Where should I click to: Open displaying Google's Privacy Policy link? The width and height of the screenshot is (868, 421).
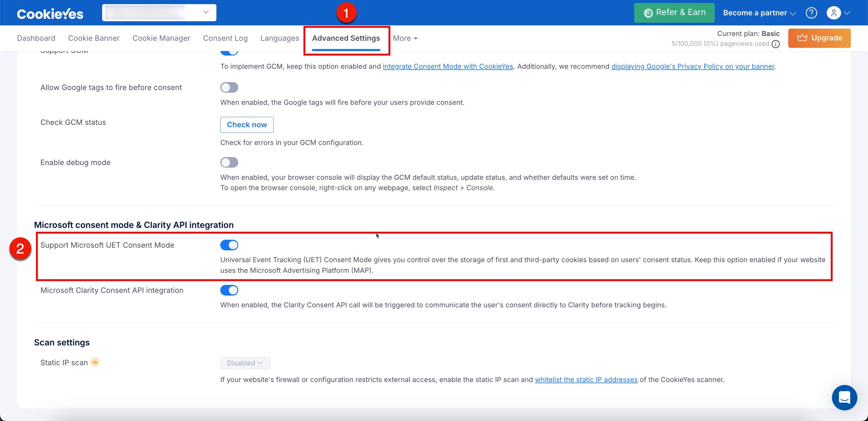tap(692, 66)
